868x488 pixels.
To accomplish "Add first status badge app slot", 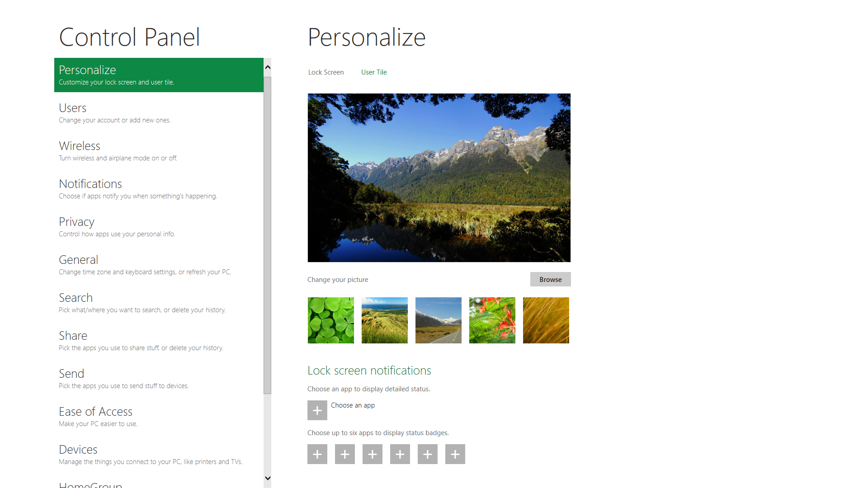I will [317, 454].
